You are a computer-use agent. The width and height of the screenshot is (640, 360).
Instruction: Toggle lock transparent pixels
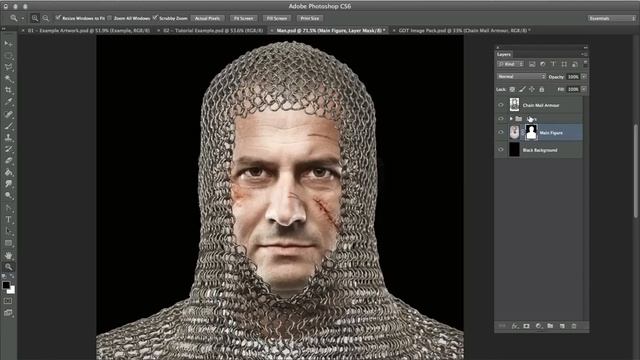click(x=512, y=89)
